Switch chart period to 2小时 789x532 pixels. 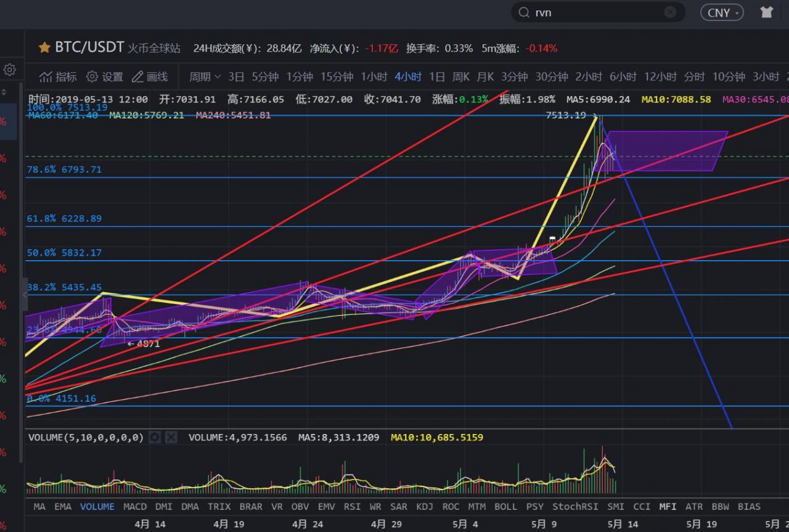589,77
